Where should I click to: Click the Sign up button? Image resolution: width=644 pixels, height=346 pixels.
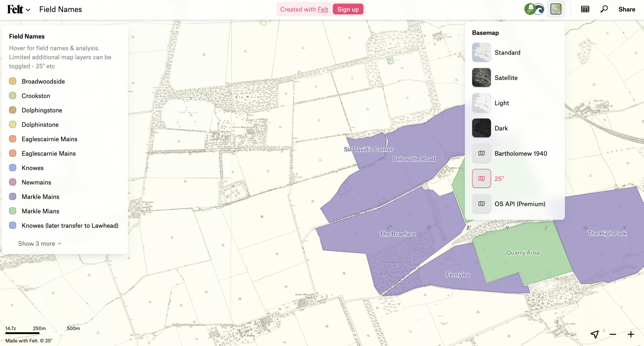[348, 9]
